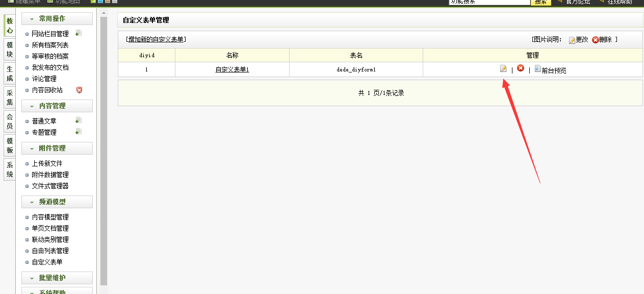Open 所有档案列表 in the sidebar
This screenshot has height=294, width=644.
50,45
